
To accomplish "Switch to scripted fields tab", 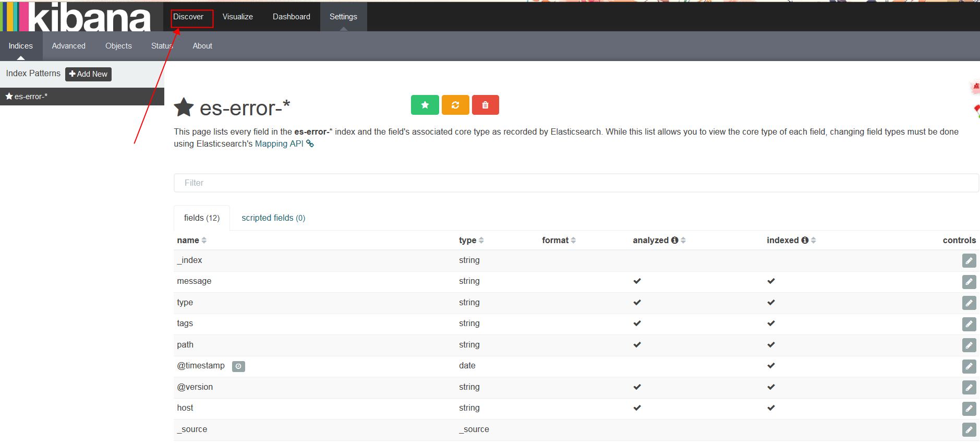I will 273,218.
